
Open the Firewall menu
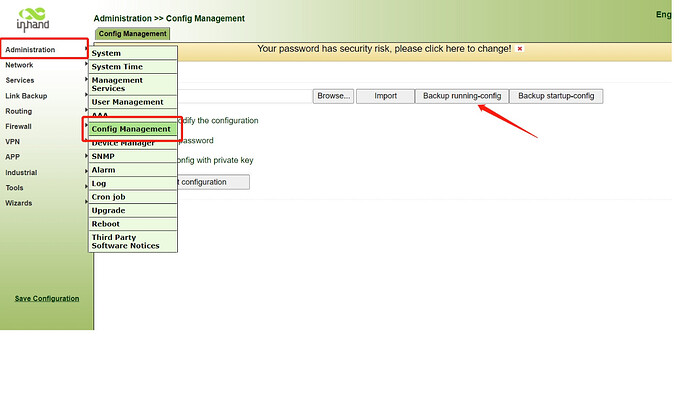coord(18,126)
